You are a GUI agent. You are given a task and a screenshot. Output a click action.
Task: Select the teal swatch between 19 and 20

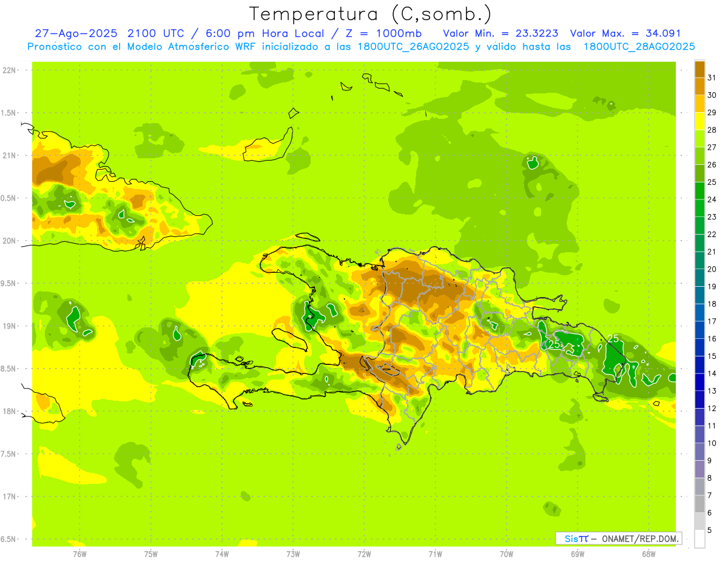(699, 278)
